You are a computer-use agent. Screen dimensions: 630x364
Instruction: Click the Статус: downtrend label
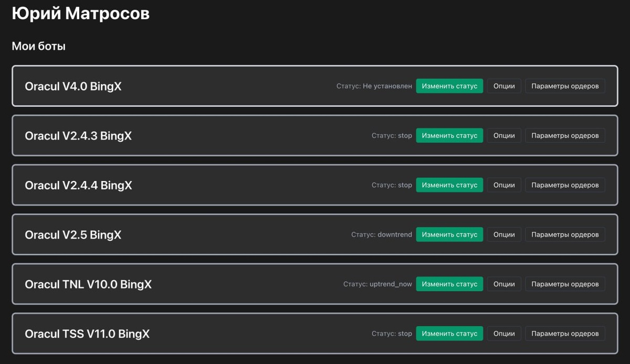point(382,234)
